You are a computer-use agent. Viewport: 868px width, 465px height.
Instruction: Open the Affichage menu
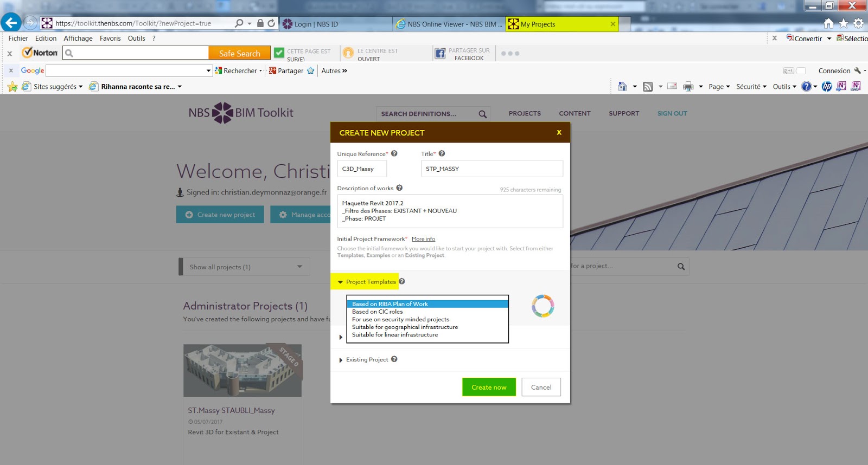78,38
